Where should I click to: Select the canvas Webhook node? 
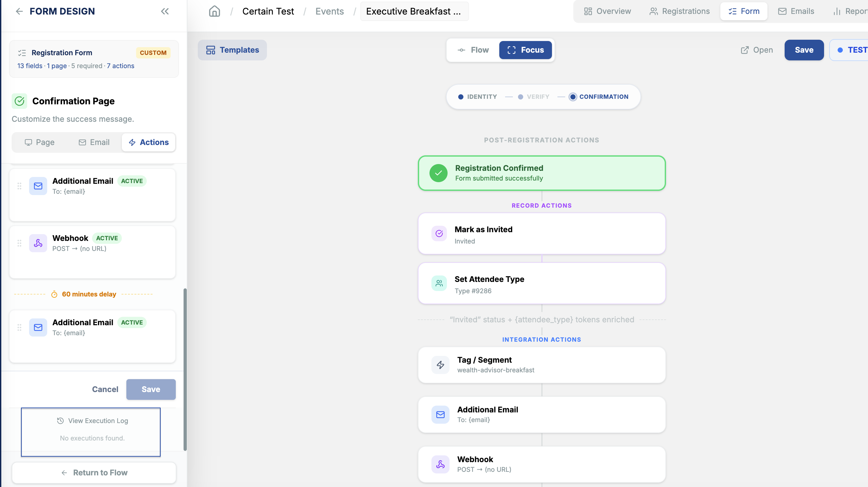pos(542,464)
